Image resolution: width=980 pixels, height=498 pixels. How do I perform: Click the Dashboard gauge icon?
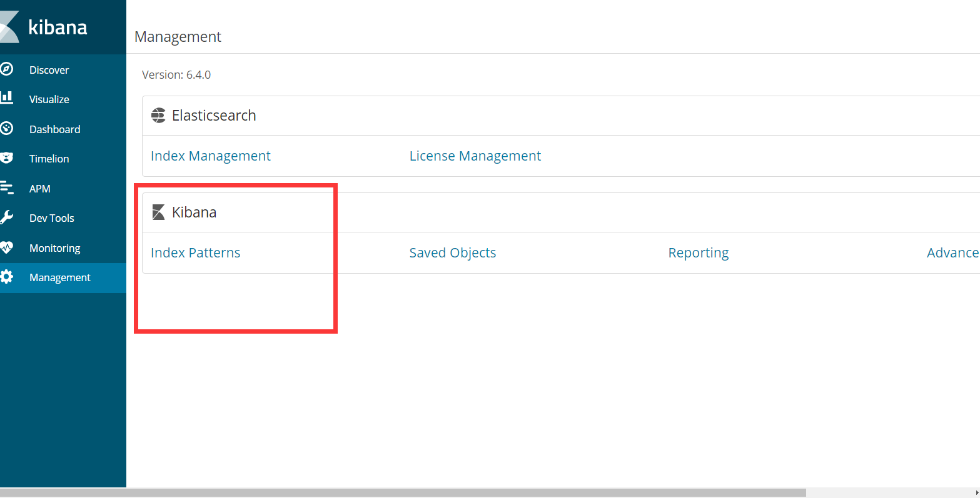[x=6, y=129]
